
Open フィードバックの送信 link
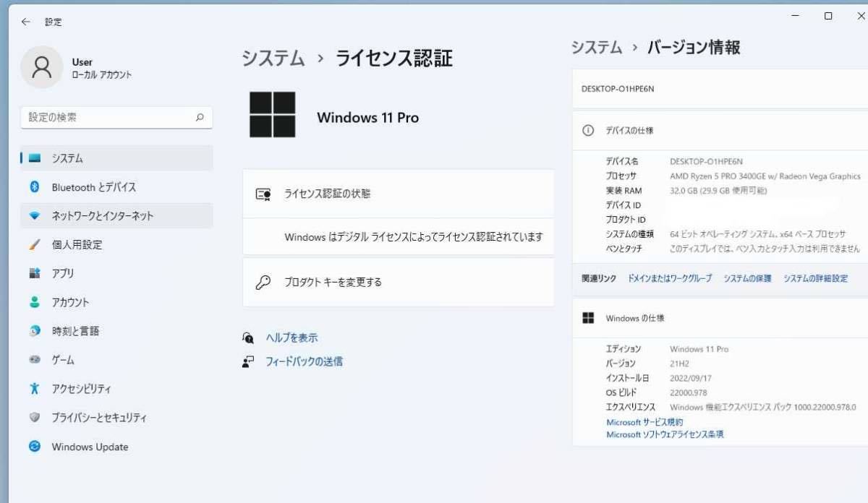[304, 361]
